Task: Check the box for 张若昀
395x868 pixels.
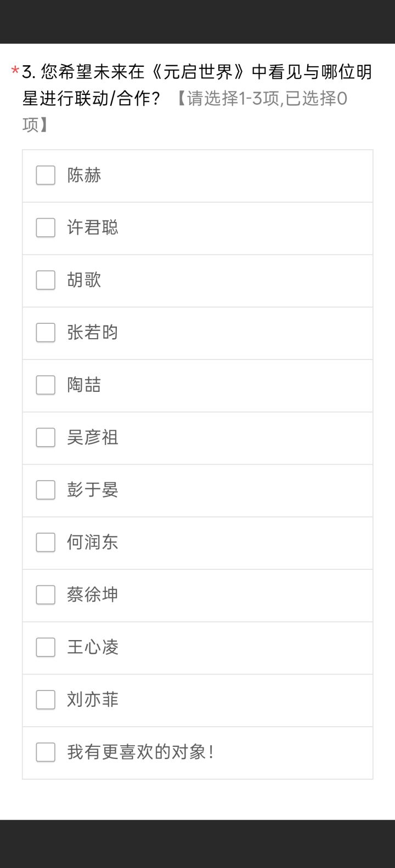Action: 46,333
